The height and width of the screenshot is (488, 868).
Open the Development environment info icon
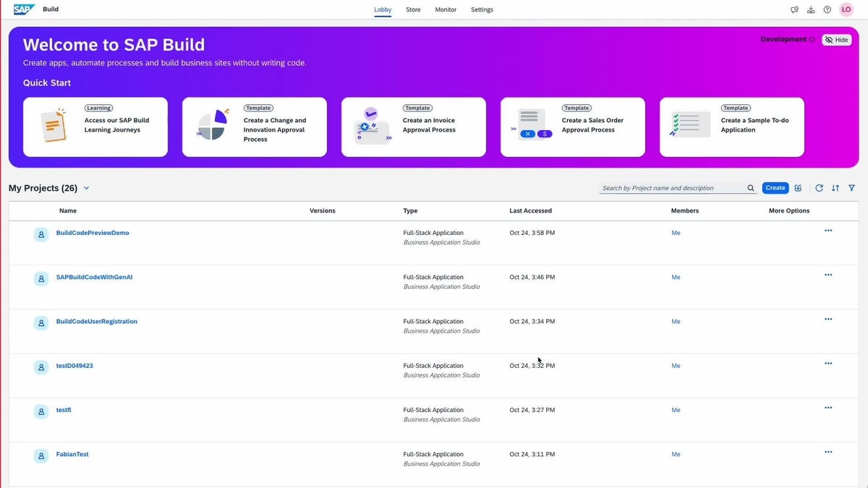tap(812, 40)
